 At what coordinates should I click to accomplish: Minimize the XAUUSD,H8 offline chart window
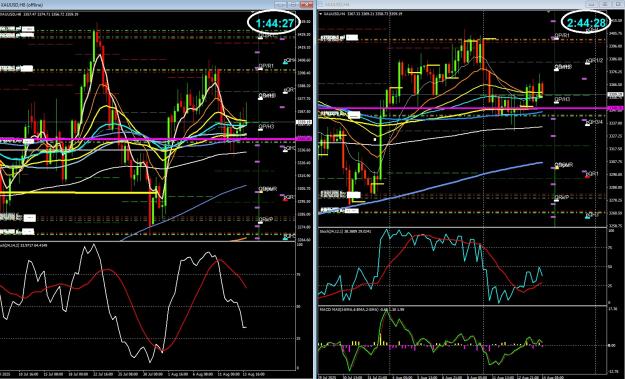tap(281, 4)
